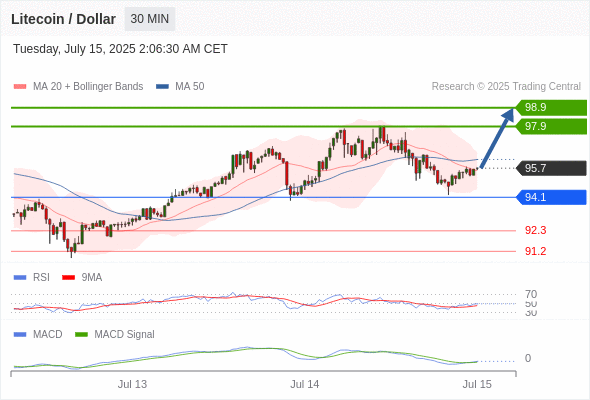Click the Jul 14 date axis label
Image resolution: width=590 pixels, height=400 pixels.
(304, 385)
